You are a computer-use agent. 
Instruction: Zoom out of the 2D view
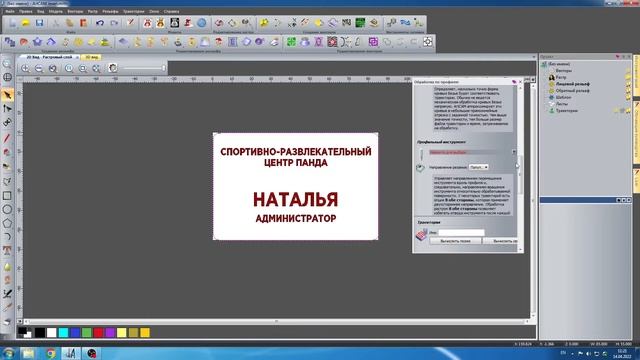point(39,69)
